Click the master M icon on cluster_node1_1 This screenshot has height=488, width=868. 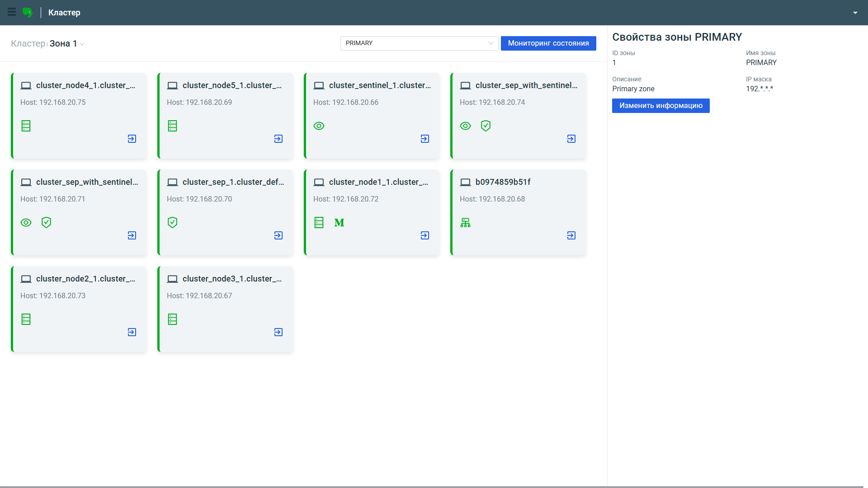point(339,223)
